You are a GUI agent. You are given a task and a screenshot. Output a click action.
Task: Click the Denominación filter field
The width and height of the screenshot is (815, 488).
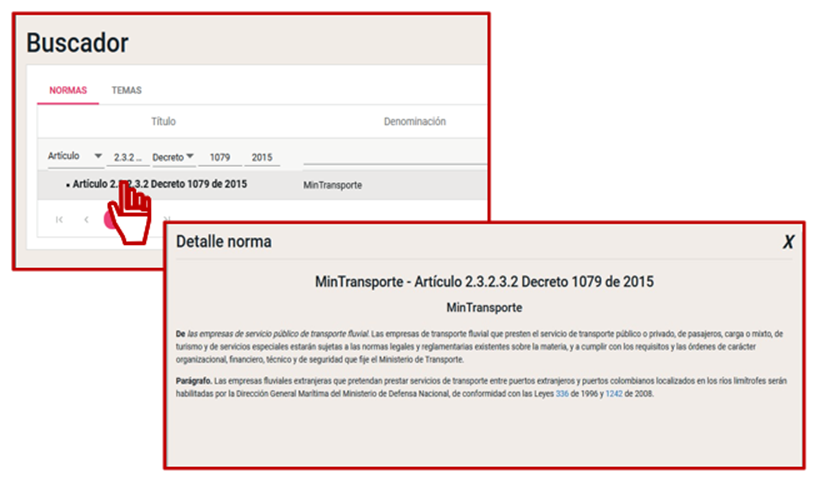(x=395, y=157)
